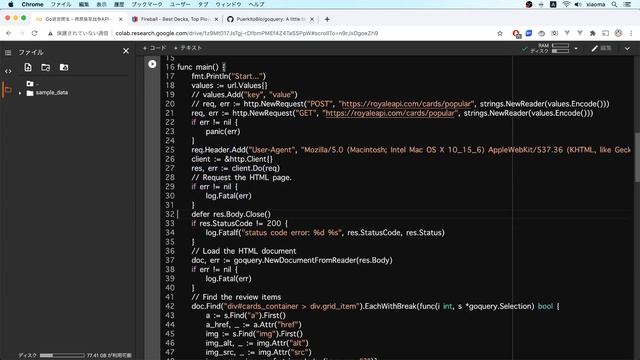This screenshot has width=640, height=360.
Task: Open Spotlight search icon
Action: 614,4
